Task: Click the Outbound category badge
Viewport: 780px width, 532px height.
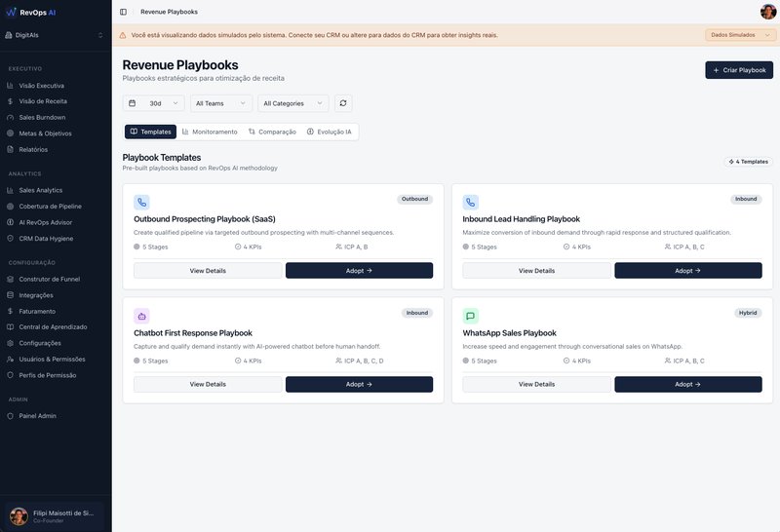Action: (415, 199)
